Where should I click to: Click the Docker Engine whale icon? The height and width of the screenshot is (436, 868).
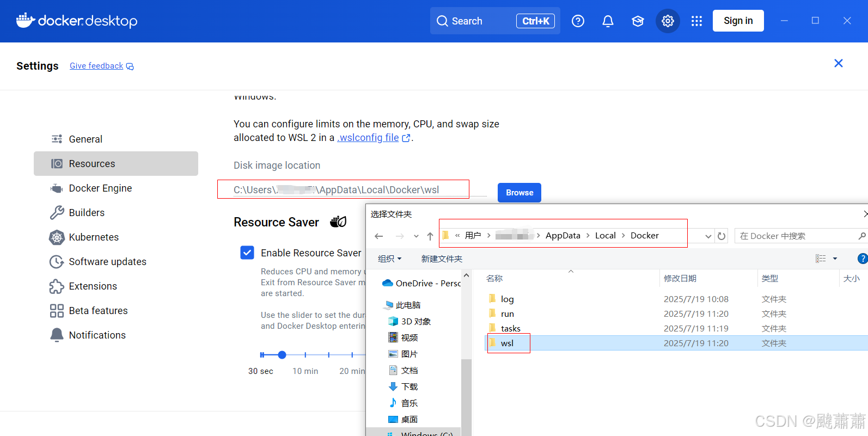click(57, 188)
